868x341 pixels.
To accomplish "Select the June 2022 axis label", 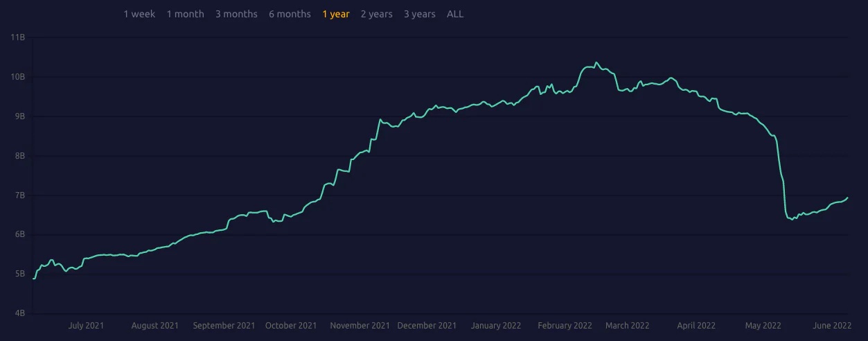I will click(x=832, y=325).
